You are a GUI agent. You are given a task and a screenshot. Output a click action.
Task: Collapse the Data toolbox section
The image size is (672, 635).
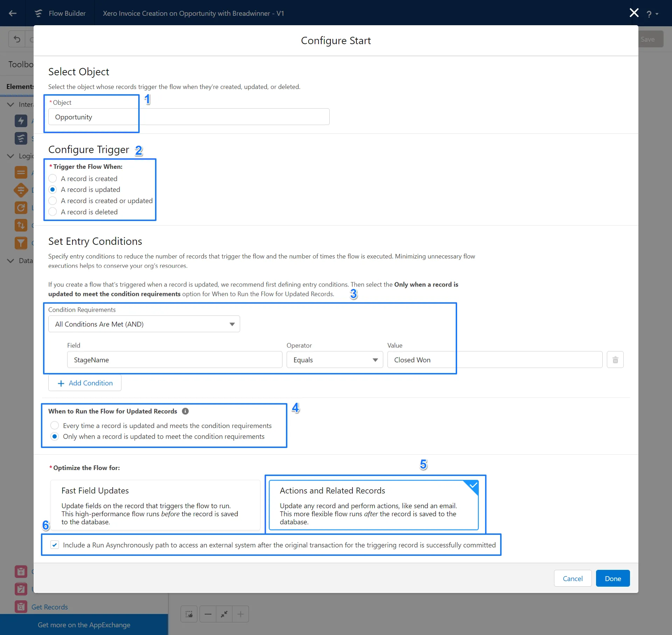[x=10, y=261]
